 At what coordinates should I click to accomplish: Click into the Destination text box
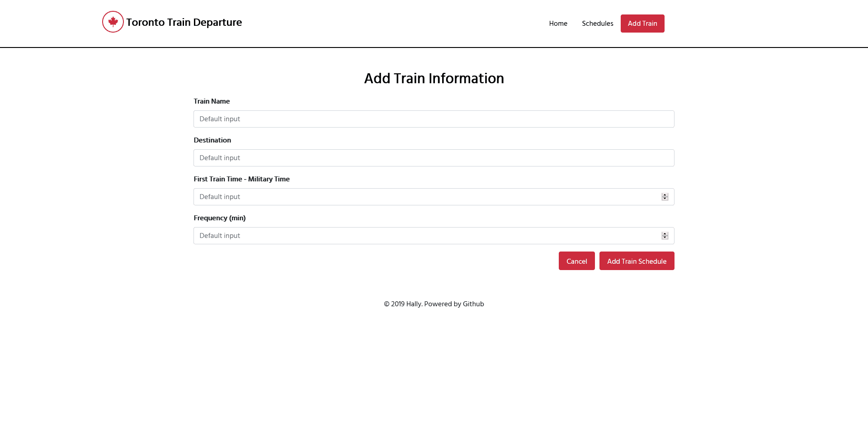(x=433, y=158)
